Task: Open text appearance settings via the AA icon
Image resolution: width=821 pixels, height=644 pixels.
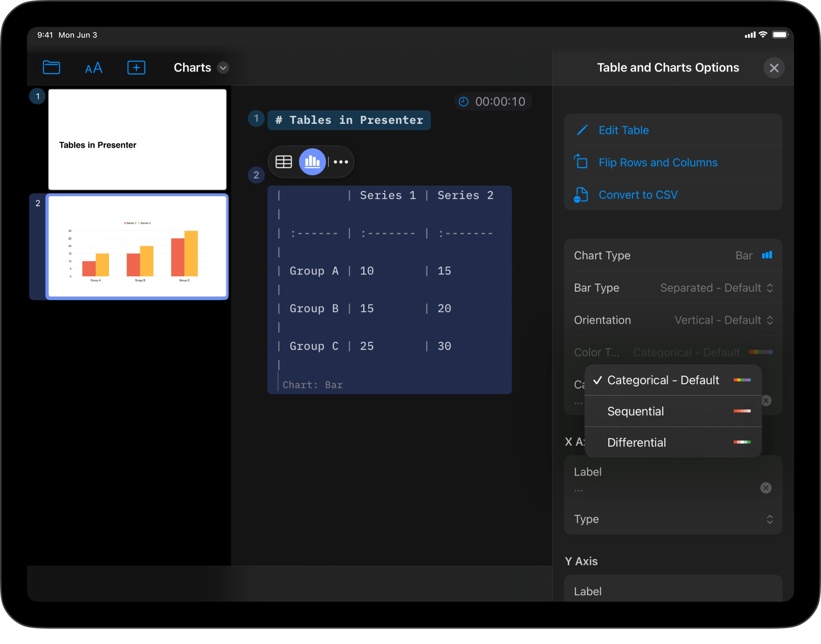Action: coord(94,68)
